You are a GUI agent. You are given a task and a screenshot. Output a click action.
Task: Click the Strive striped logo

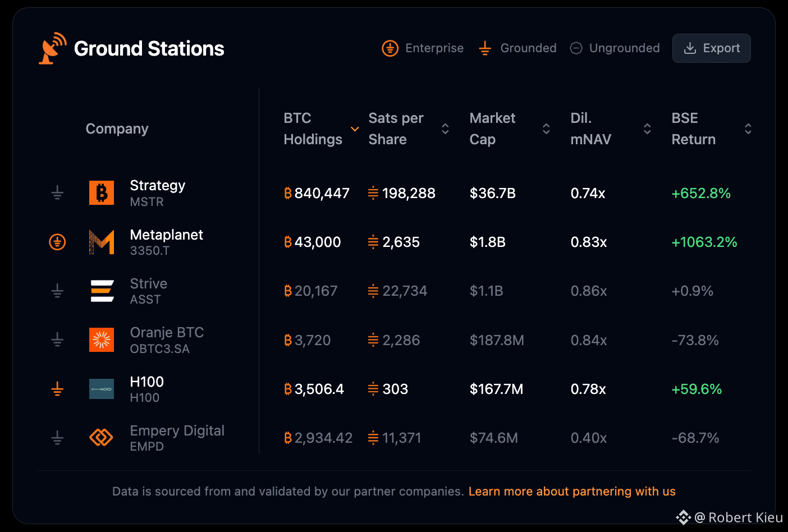102,291
